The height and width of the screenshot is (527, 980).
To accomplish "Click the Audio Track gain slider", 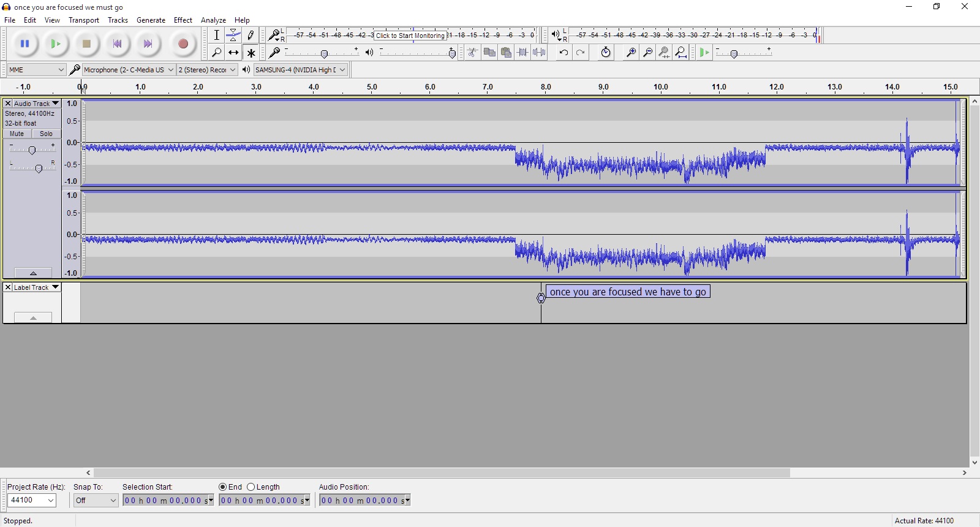I will [32, 150].
